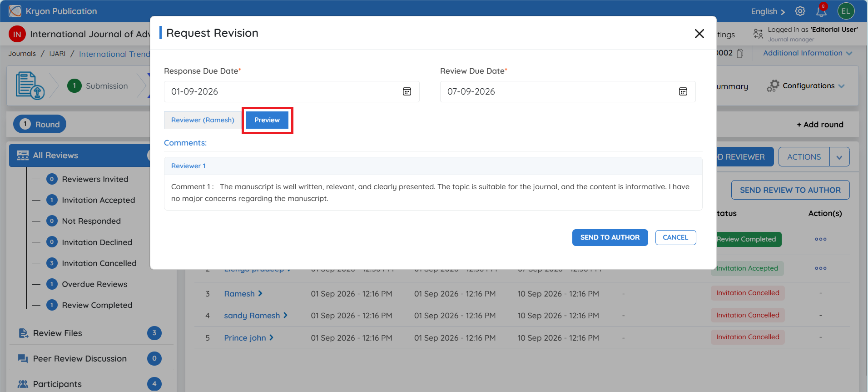This screenshot has height=392, width=868.
Task: Click the Add round button
Action: 820,125
